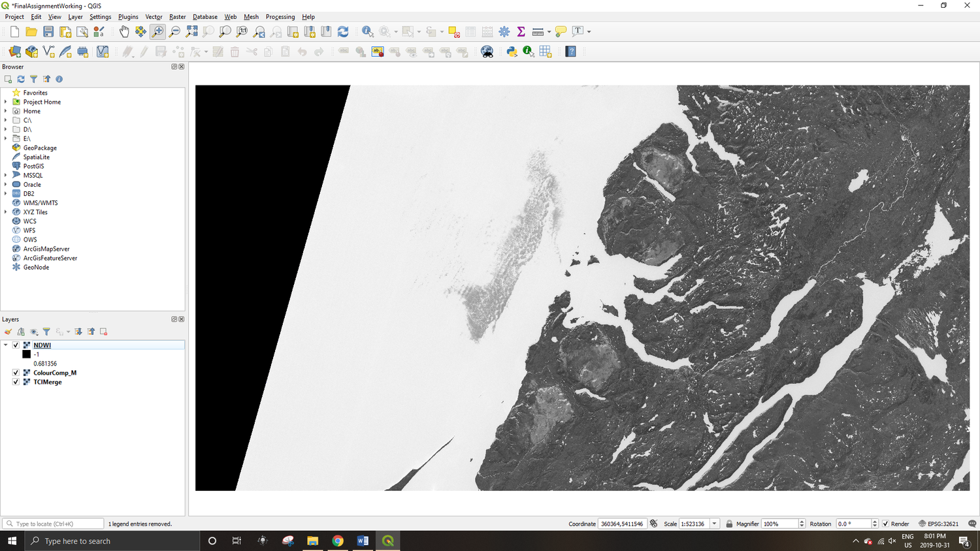Viewport: 980px width, 551px height.
Task: Uncheck the ColourComp_M layer visibility
Action: (x=15, y=373)
